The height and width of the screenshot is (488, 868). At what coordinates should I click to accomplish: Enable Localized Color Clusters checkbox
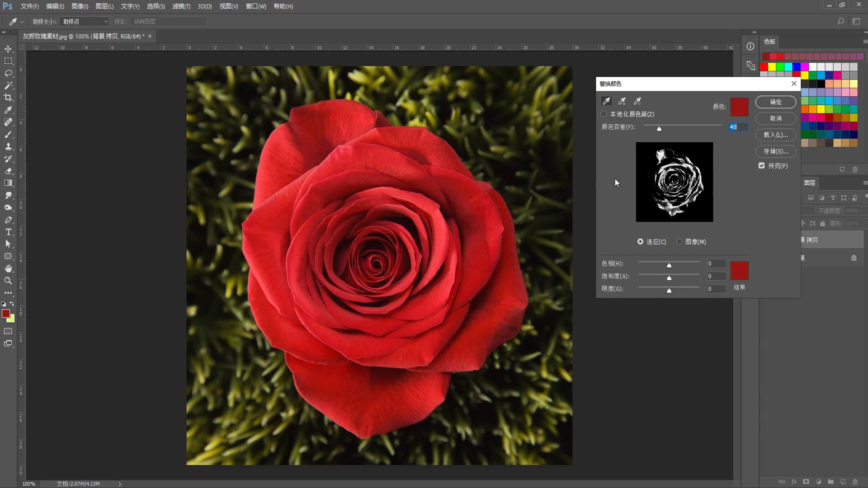pos(604,114)
